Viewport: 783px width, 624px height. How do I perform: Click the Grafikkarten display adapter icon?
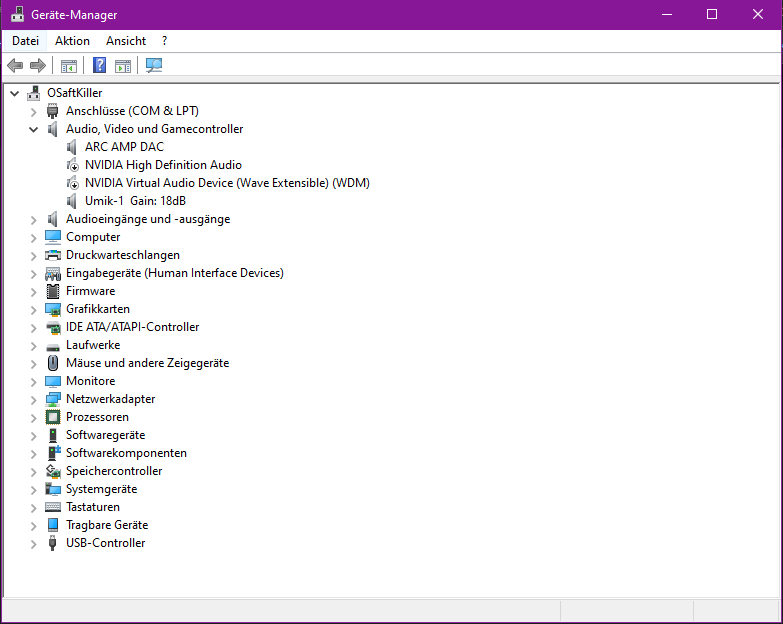[x=52, y=309]
